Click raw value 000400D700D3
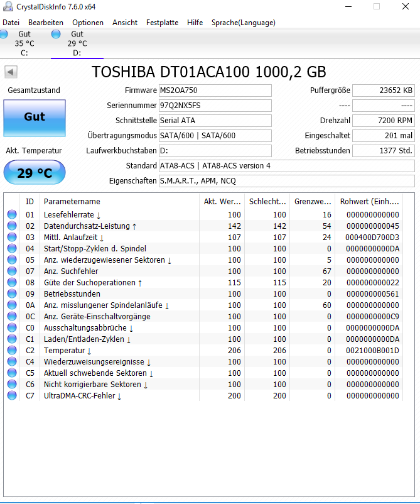 tap(372, 237)
